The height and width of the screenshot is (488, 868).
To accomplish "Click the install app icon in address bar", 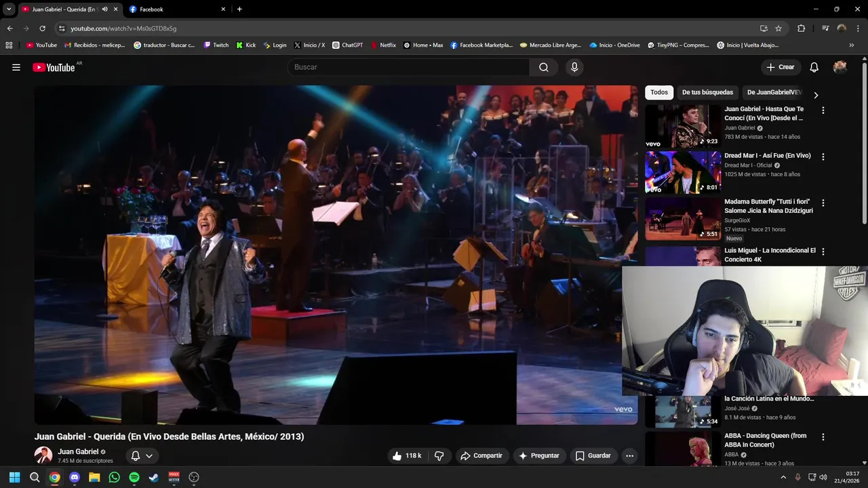I will click(764, 28).
